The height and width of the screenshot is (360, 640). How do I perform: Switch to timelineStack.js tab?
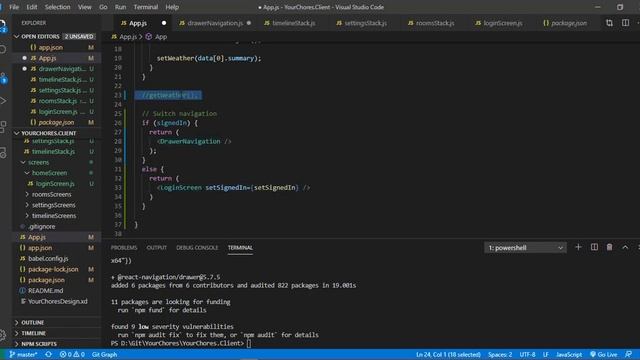pyautogui.click(x=293, y=23)
